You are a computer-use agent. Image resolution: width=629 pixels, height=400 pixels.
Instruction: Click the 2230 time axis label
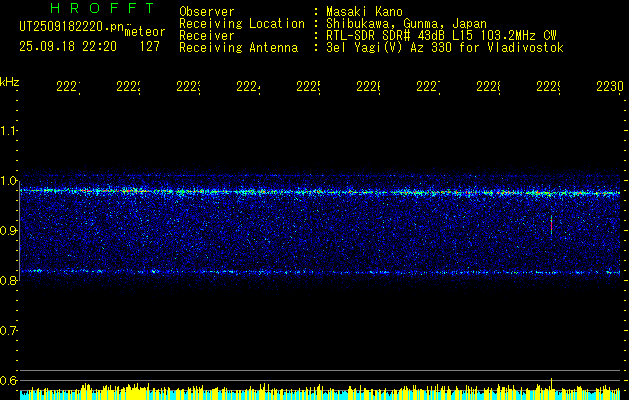pyautogui.click(x=610, y=86)
